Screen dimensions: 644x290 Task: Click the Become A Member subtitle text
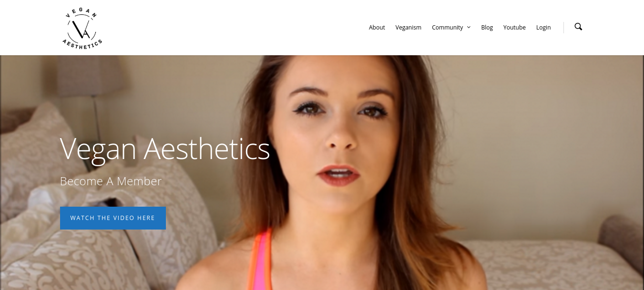click(x=111, y=181)
